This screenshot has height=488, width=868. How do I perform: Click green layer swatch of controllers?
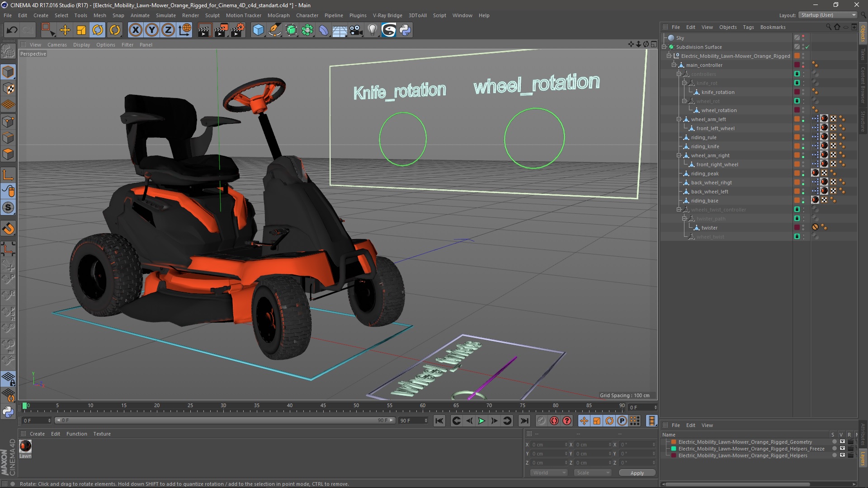pyautogui.click(x=797, y=74)
